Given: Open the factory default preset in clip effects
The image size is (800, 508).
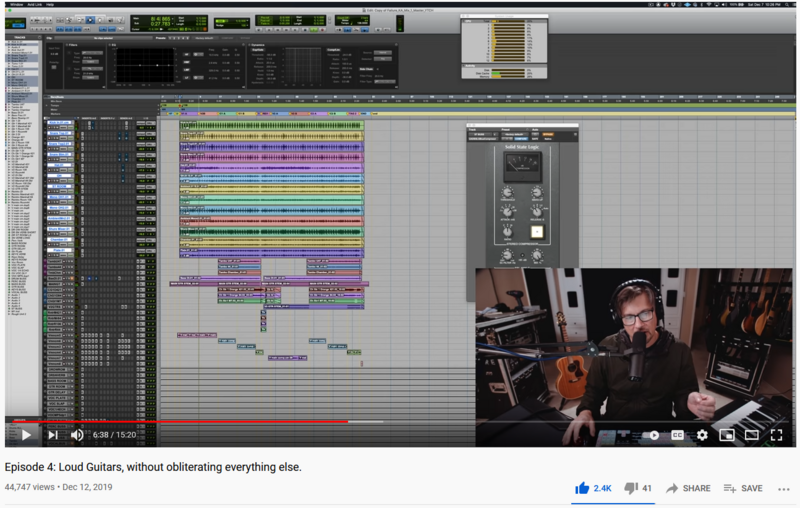Looking at the screenshot, I should pos(204,38).
